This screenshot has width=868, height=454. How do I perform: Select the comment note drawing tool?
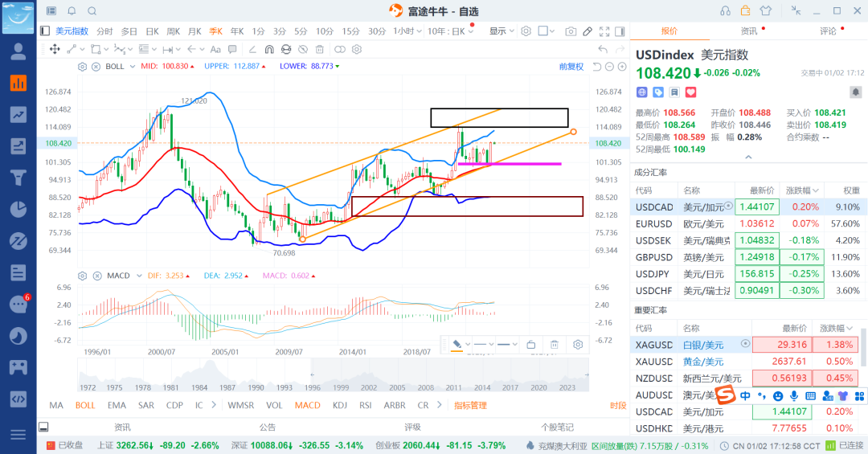[232, 49]
